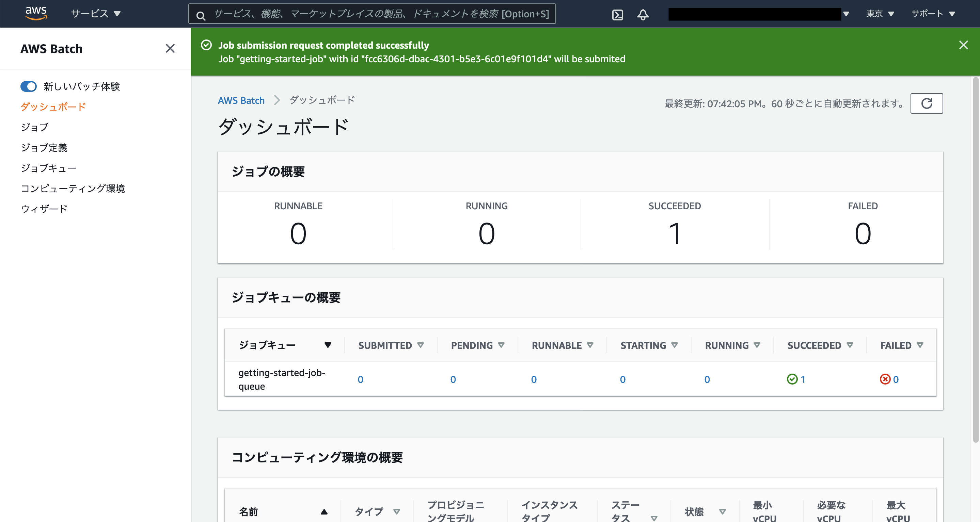Open ジョブキュー in the sidebar

tap(49, 168)
